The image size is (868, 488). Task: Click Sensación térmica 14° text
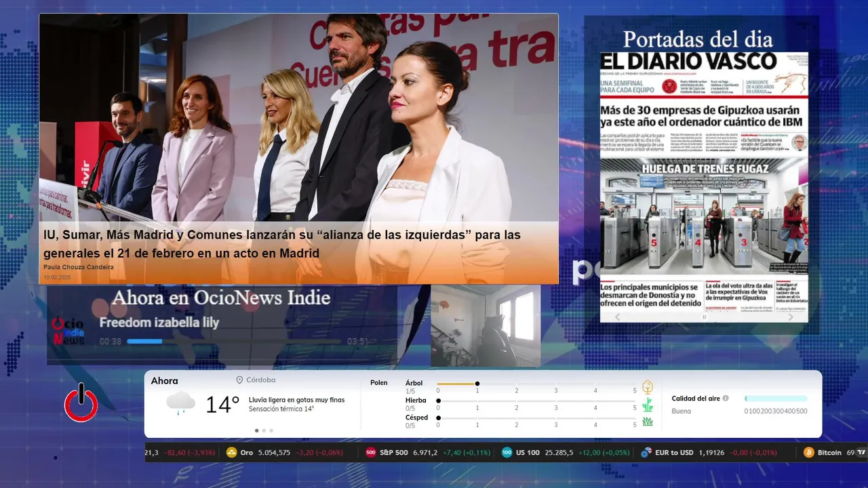(x=281, y=409)
